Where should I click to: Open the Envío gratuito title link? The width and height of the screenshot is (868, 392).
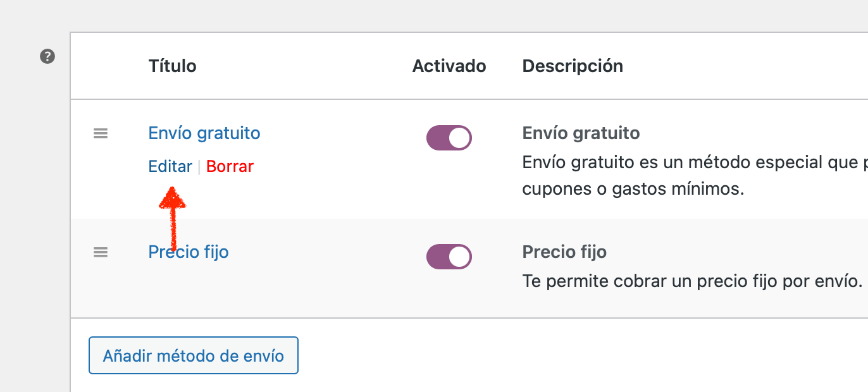pos(204,133)
